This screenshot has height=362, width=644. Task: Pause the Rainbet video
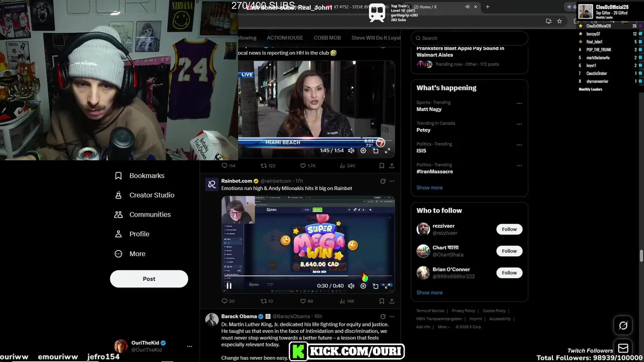pyautogui.click(x=229, y=286)
